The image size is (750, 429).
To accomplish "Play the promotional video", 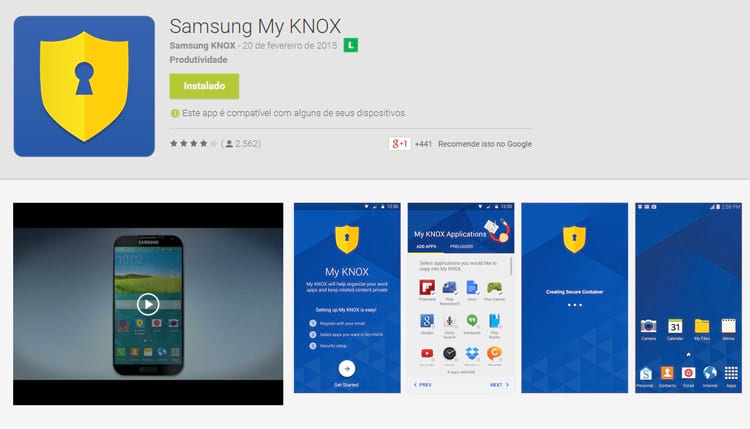I will (x=148, y=304).
